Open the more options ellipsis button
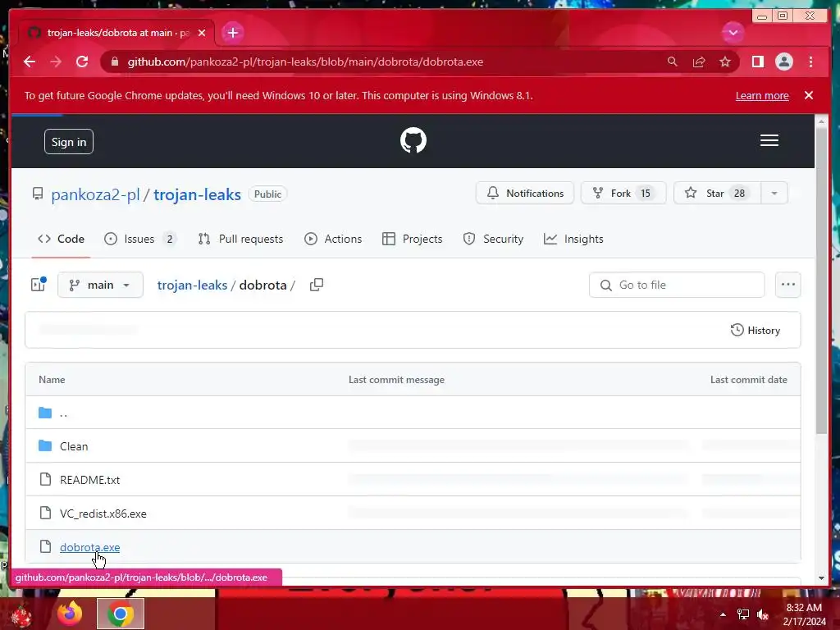The height and width of the screenshot is (630, 840). click(x=787, y=285)
